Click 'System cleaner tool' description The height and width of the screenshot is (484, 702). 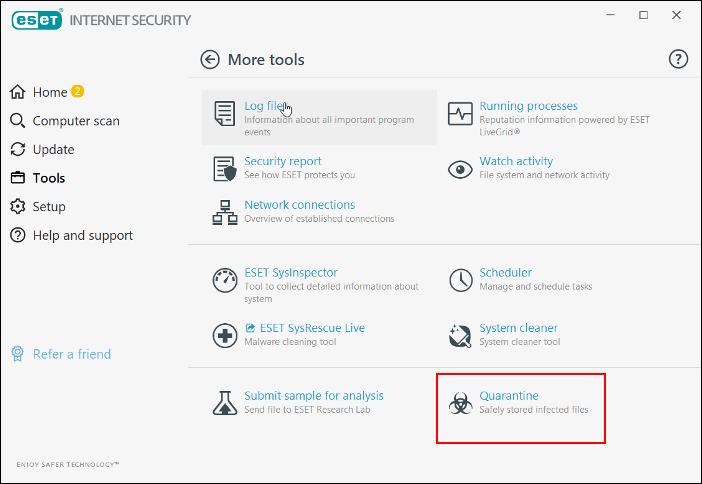(x=519, y=342)
